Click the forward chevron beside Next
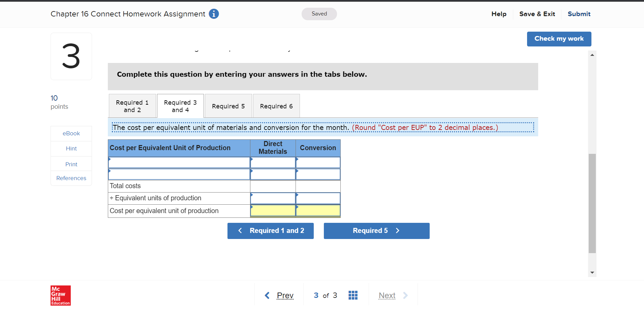This screenshot has width=644, height=309. coord(405,295)
